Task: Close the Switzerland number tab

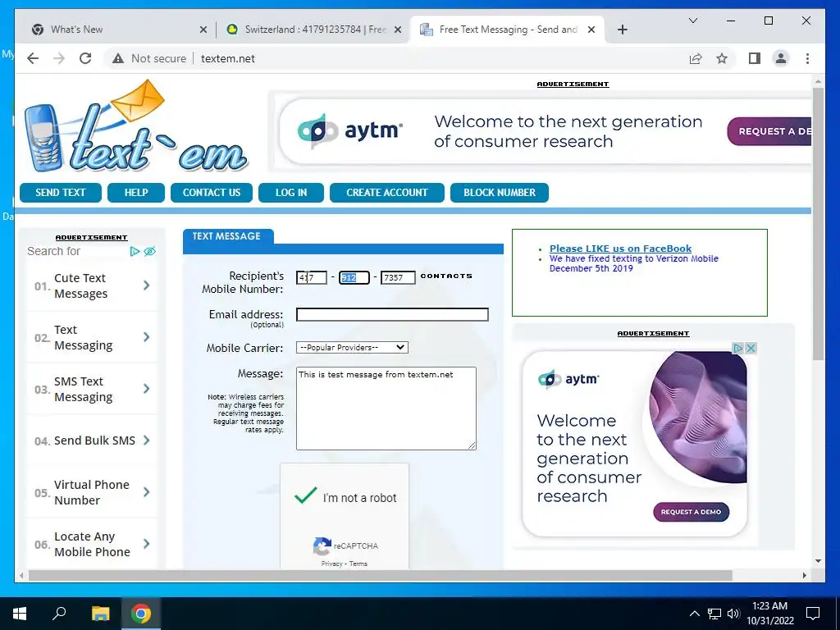Action: tap(398, 30)
